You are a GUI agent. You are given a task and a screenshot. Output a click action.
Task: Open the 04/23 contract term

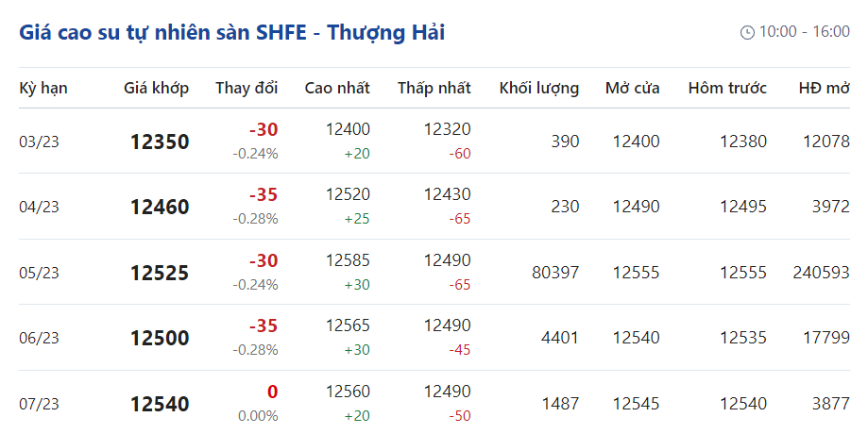click(39, 208)
